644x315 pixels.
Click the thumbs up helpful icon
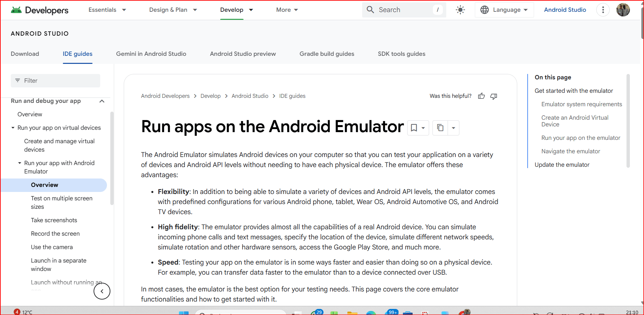481,96
